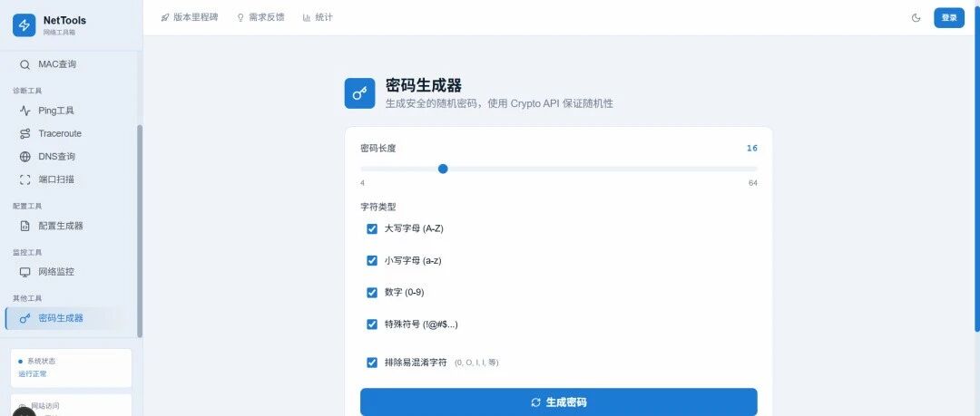The width and height of the screenshot is (980, 416).
Task: Click the Traceroute route icon
Action: (25, 133)
